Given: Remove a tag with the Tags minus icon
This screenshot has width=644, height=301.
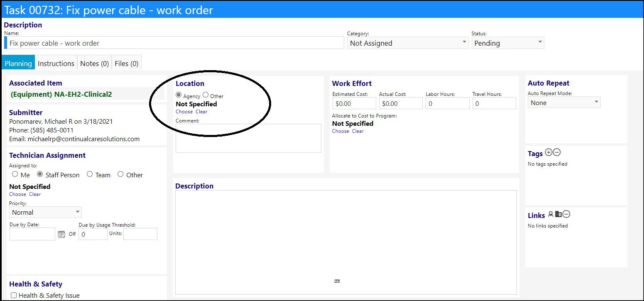Looking at the screenshot, I should click(x=557, y=153).
